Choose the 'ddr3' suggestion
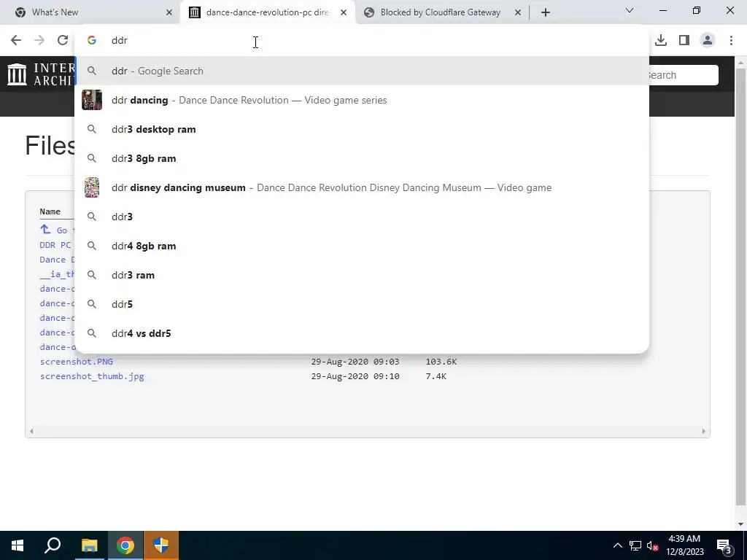Image resolution: width=747 pixels, height=560 pixels. pyautogui.click(x=362, y=217)
